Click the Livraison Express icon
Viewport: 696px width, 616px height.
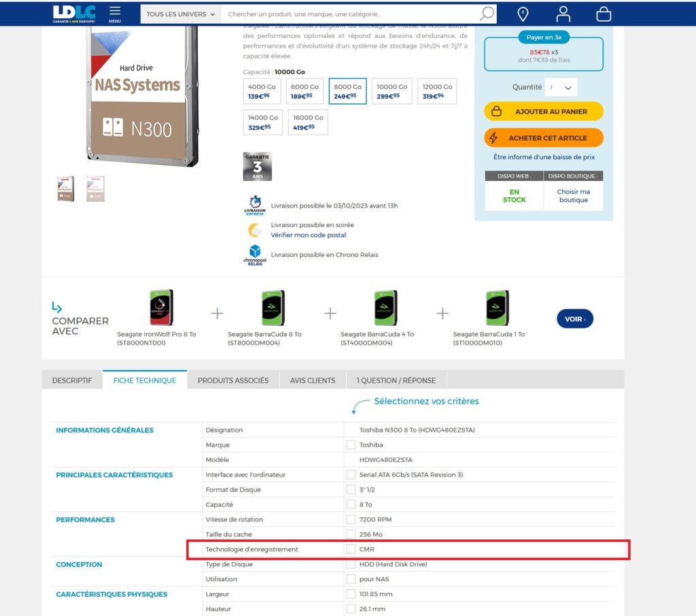click(x=255, y=205)
